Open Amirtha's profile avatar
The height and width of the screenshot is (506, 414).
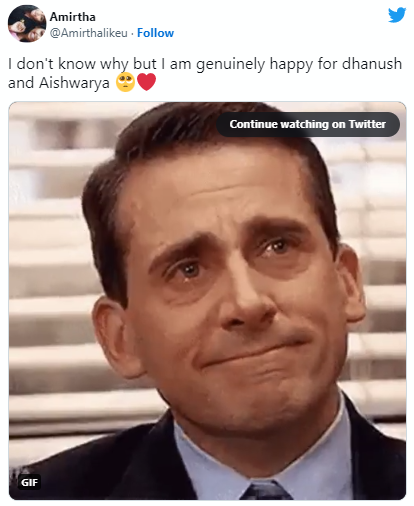tap(27, 23)
